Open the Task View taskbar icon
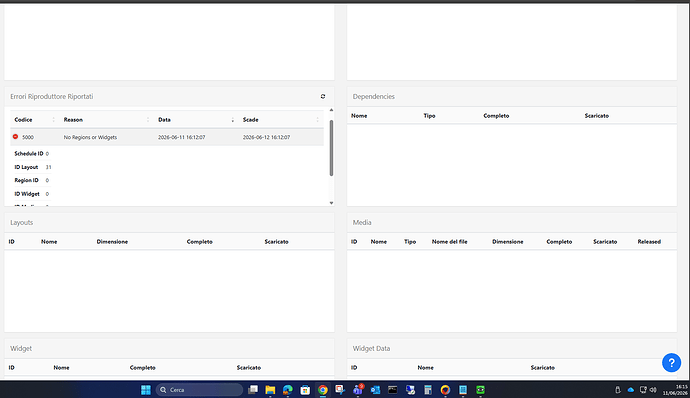The image size is (690, 398). coord(253,390)
